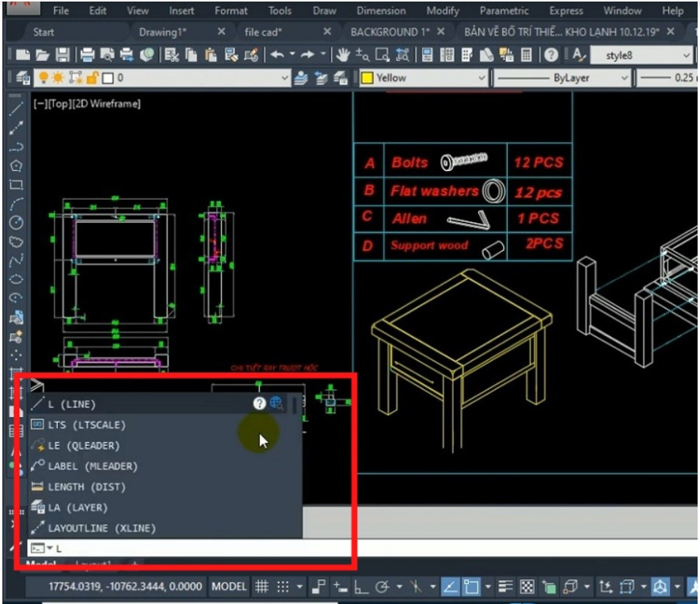The image size is (700, 604).
Task: Choose LA (LAYER) from command suggestions
Action: pyautogui.click(x=77, y=507)
